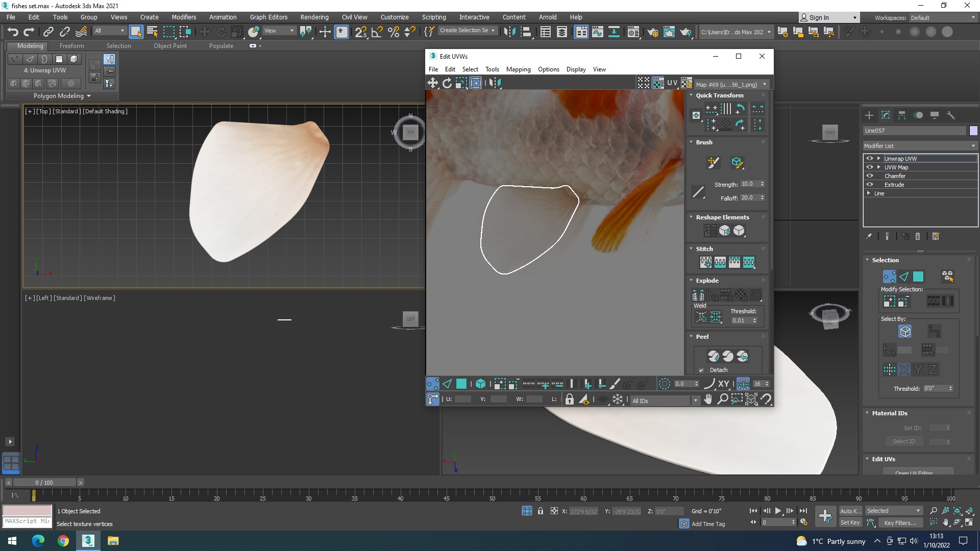
Task: Expand the Polygon Modeling dropdown
Action: pyautogui.click(x=62, y=96)
